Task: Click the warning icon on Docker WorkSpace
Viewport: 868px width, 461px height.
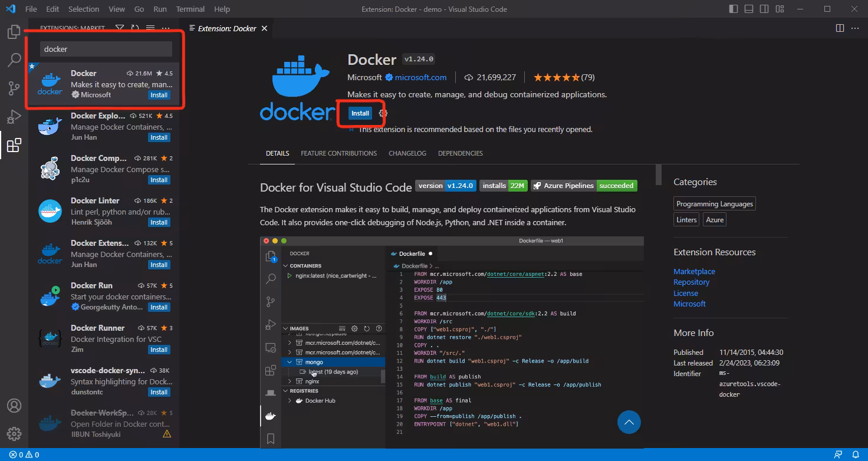Action: pyautogui.click(x=167, y=434)
